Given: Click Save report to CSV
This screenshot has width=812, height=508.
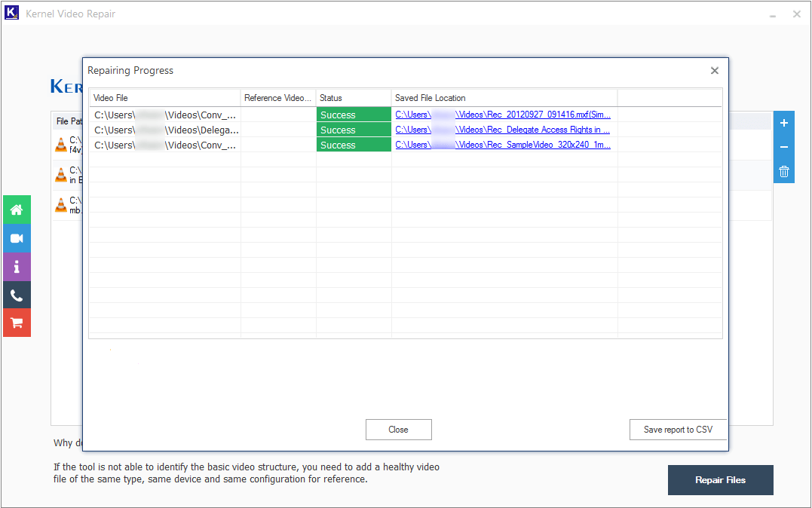Looking at the screenshot, I should point(679,430).
